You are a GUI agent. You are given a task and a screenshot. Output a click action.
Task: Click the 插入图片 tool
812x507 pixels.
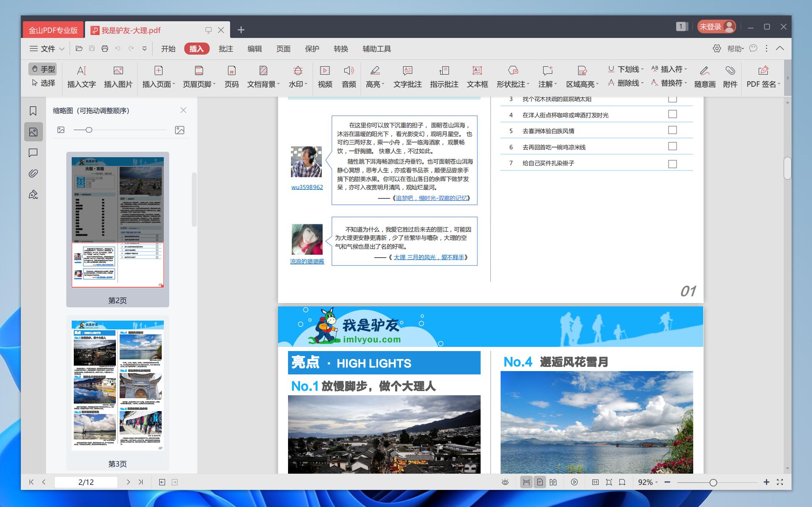pyautogui.click(x=118, y=77)
